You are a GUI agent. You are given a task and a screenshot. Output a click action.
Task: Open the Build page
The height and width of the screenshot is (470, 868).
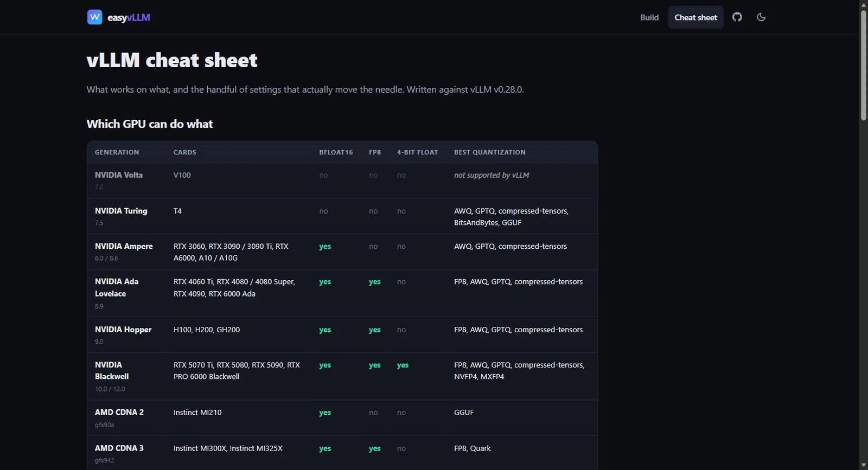tap(649, 17)
